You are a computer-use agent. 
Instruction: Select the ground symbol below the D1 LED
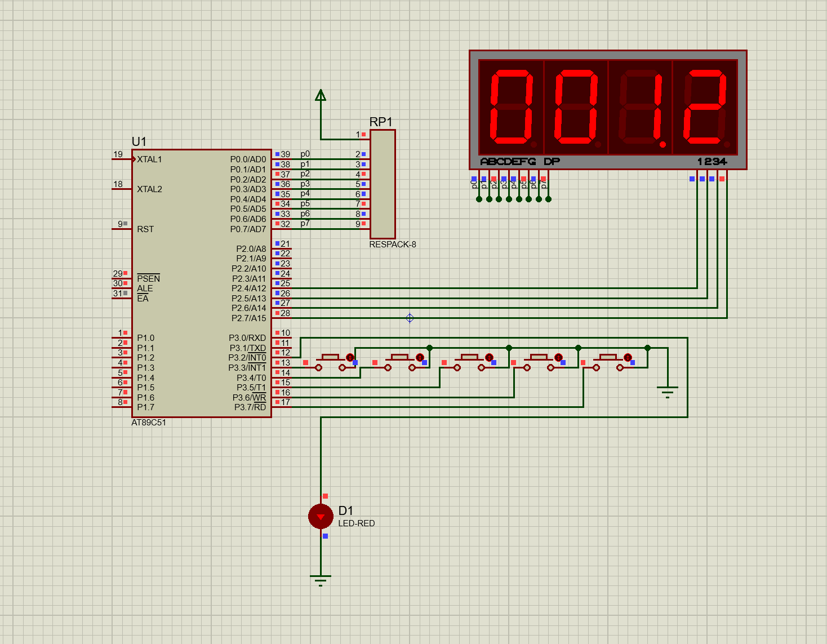click(x=321, y=580)
